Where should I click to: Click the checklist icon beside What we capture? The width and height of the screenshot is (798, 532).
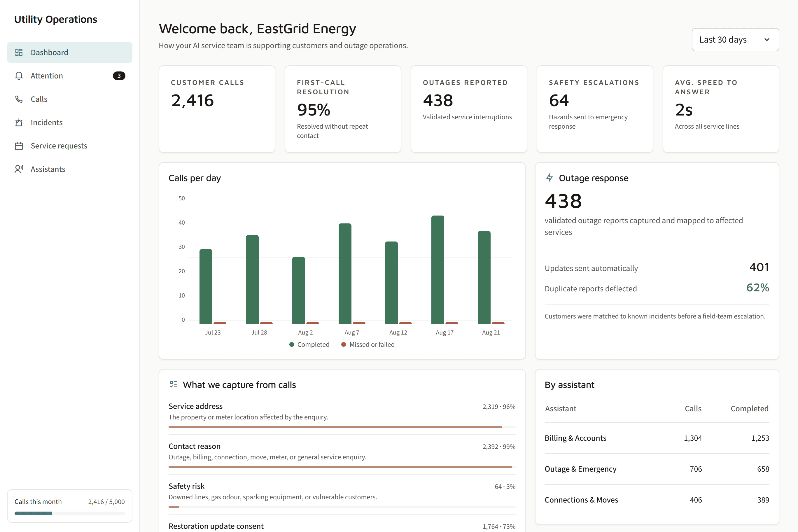173,384
